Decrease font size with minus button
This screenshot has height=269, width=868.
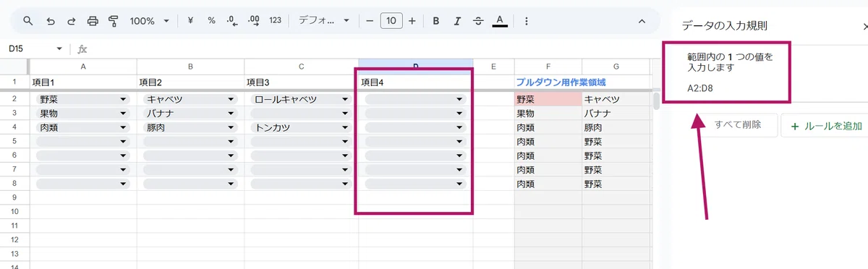pos(370,21)
